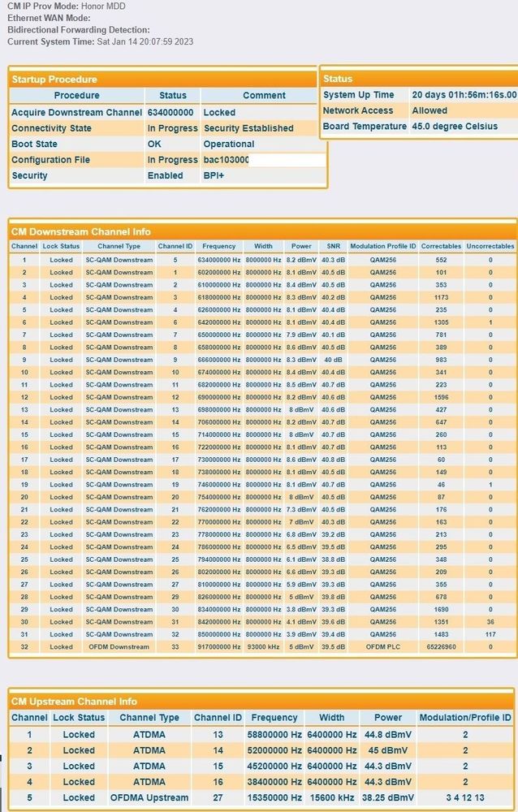Select upstream frequency 38400000 Hz
This screenshot has height=812, width=518.
pos(274,782)
